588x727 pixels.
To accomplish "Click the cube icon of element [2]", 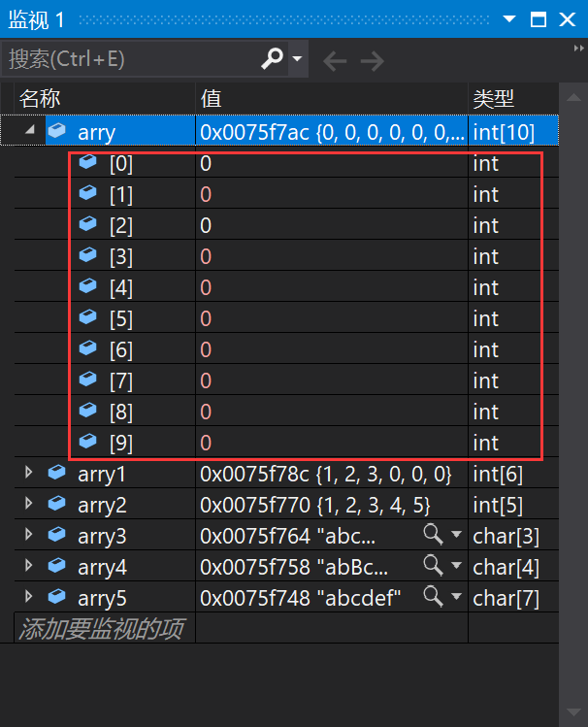I will point(87,224).
